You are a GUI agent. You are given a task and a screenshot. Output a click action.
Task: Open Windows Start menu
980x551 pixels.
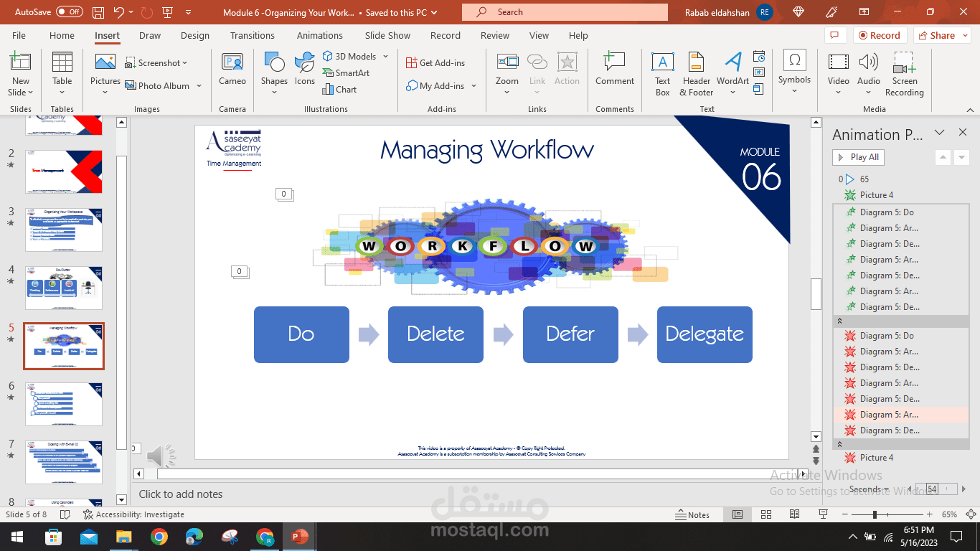click(17, 537)
